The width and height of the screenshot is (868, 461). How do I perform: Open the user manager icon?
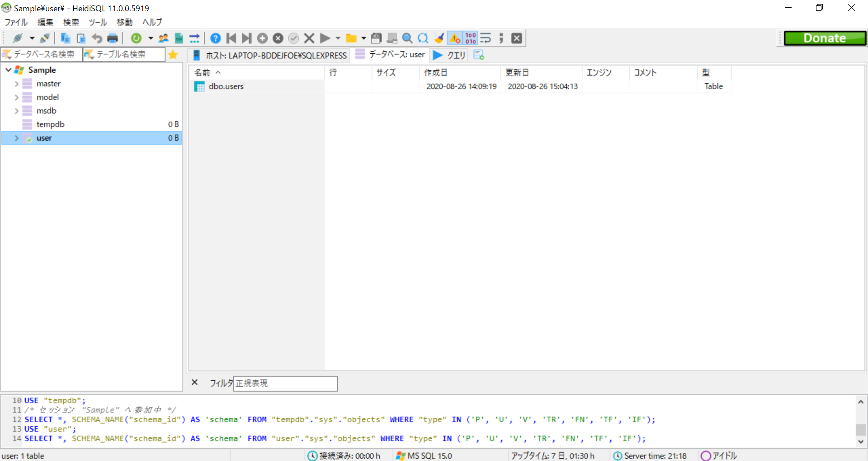163,38
